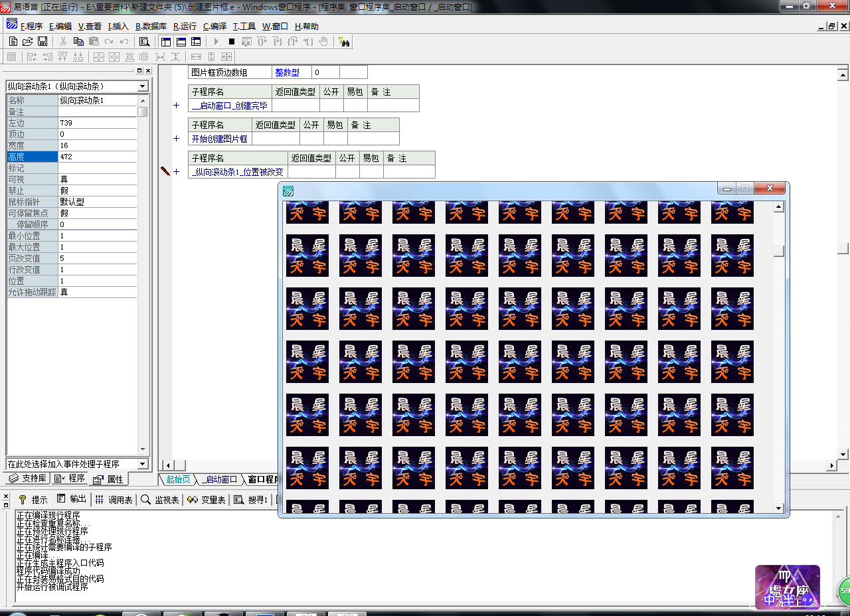
Task: Toggle the bottom status panel layout icon
Action: (x=181, y=41)
